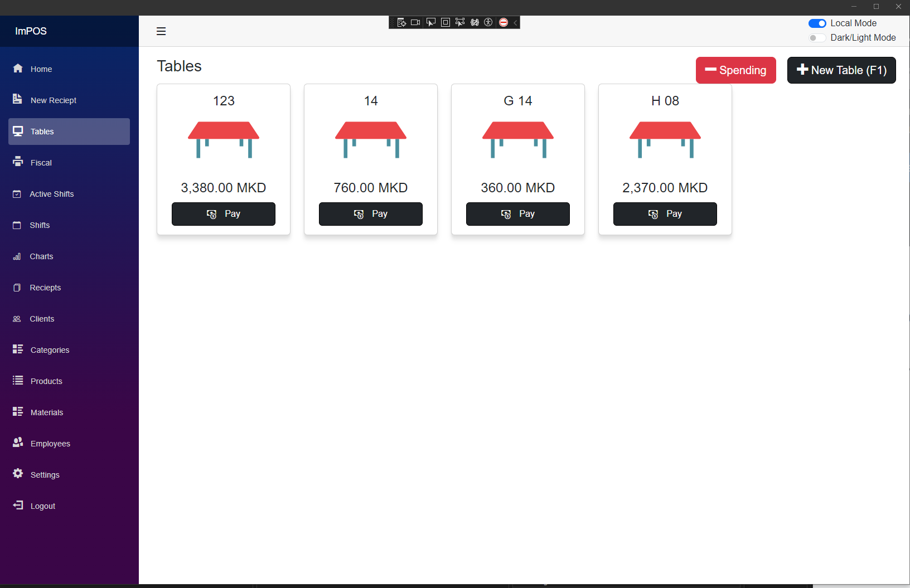
Task: Click the red hot reload status icon
Action: tap(504, 22)
